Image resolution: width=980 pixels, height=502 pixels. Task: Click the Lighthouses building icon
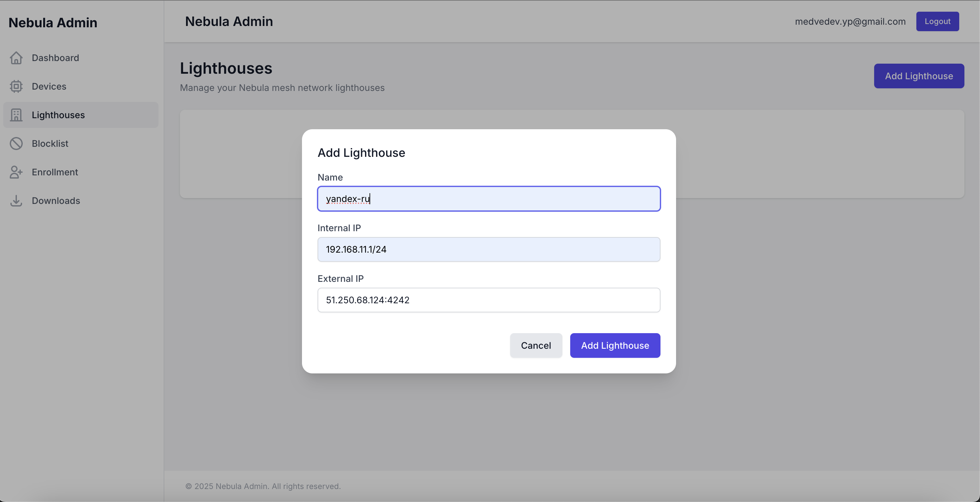pyautogui.click(x=16, y=115)
